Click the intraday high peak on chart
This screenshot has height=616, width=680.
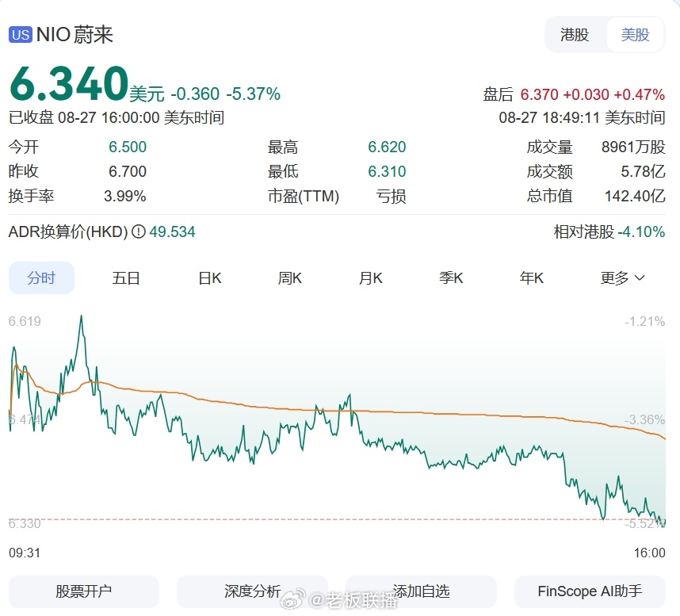tap(81, 317)
